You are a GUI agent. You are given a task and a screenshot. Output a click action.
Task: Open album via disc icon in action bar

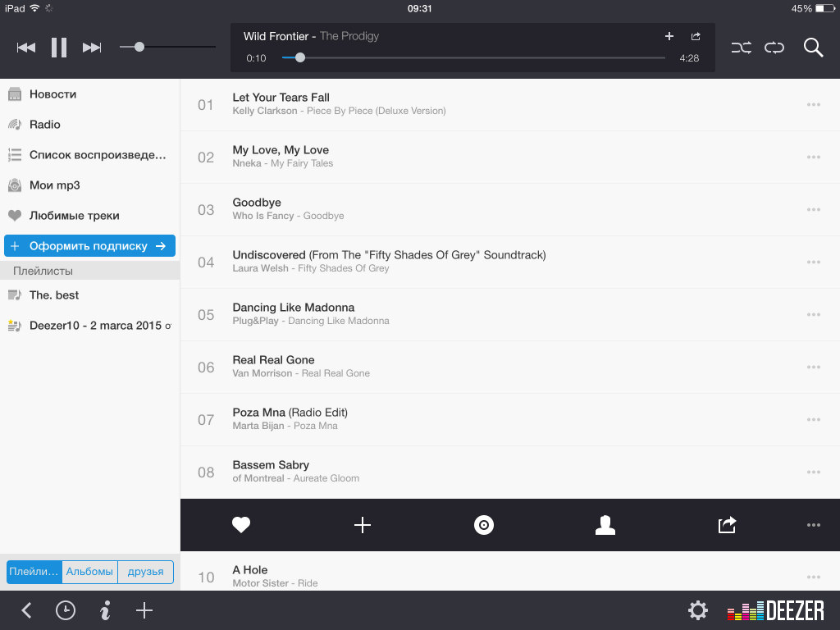pyautogui.click(x=484, y=525)
